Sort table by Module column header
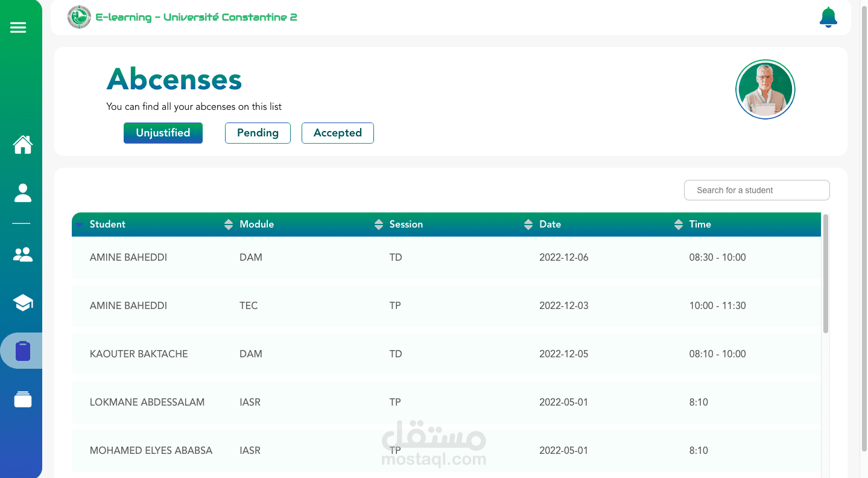This screenshot has height=478, width=868. pos(256,224)
